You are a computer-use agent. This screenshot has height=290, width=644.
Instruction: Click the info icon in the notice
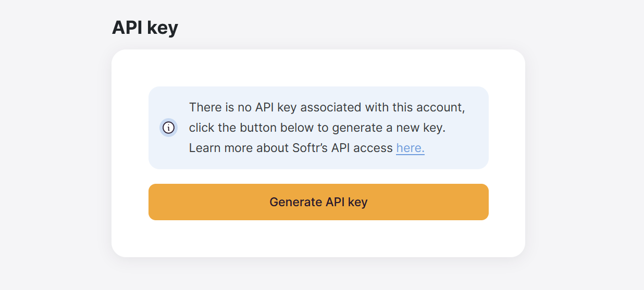click(x=168, y=128)
